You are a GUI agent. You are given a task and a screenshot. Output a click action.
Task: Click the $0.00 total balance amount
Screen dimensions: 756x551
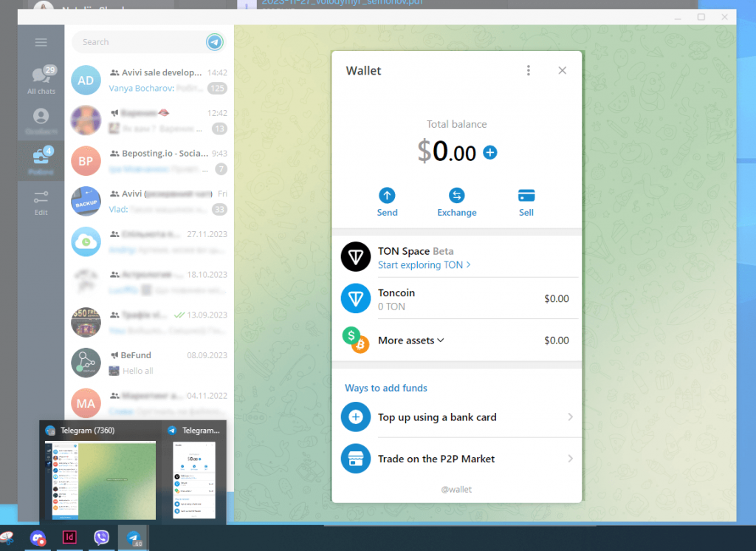coord(447,151)
